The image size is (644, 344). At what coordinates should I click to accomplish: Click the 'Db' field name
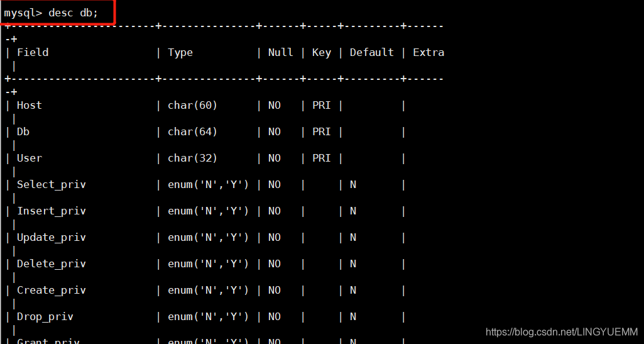pyautogui.click(x=23, y=131)
